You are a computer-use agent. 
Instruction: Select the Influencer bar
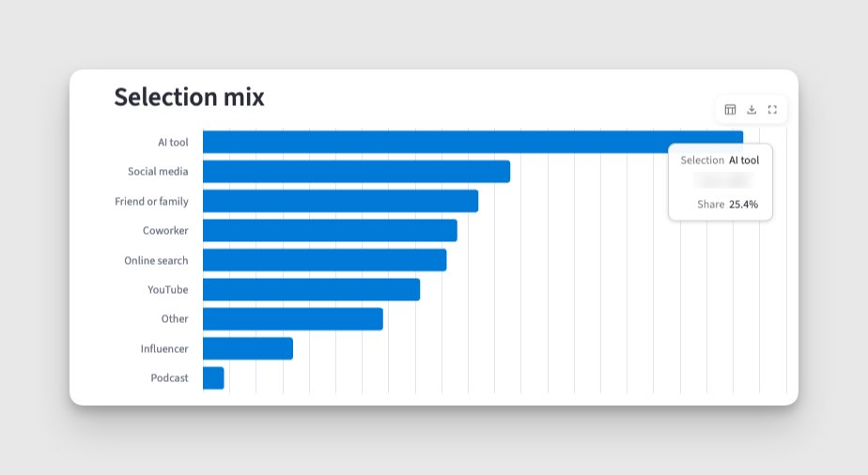[x=248, y=348]
